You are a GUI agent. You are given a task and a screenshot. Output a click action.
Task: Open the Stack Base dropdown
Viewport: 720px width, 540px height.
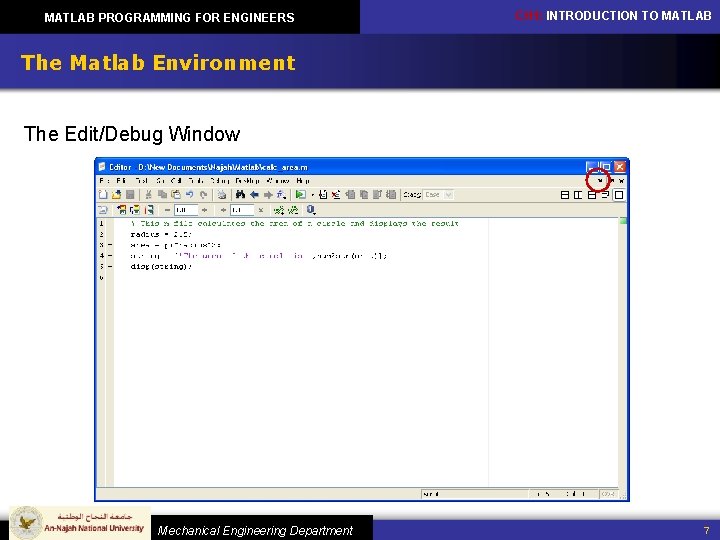coord(438,195)
